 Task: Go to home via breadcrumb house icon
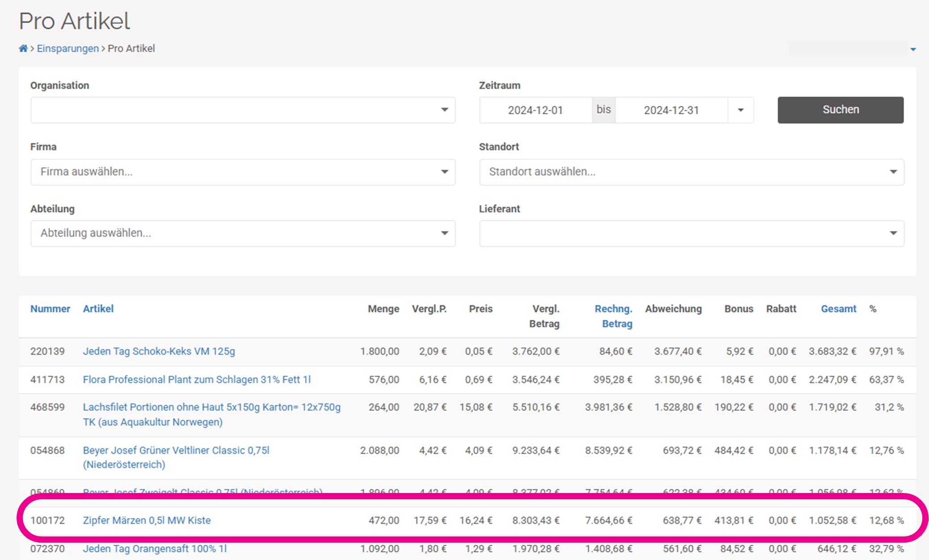(23, 48)
